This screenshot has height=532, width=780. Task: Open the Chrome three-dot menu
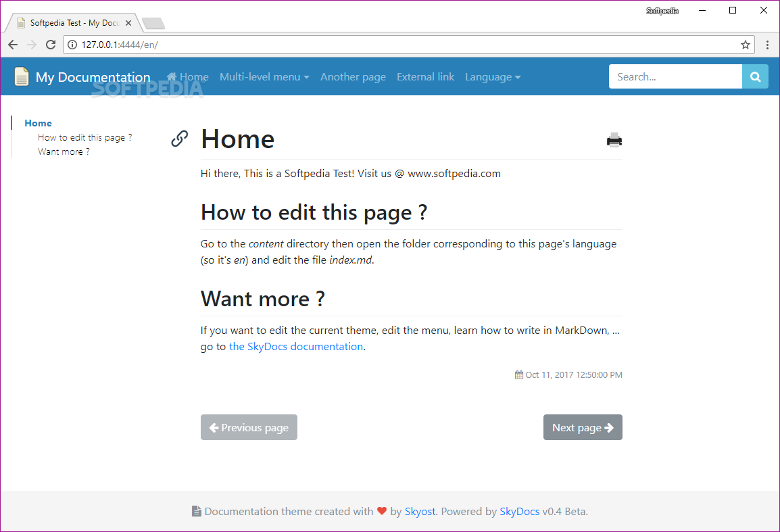click(x=768, y=45)
